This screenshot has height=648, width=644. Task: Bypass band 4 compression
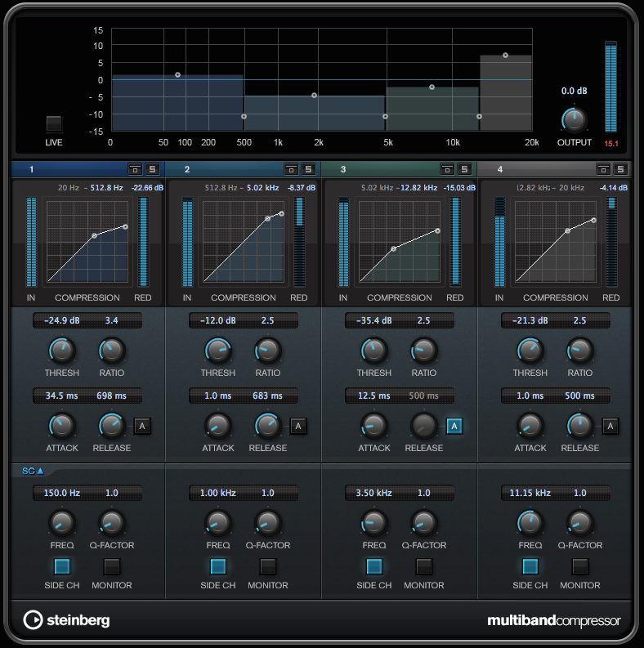click(603, 169)
